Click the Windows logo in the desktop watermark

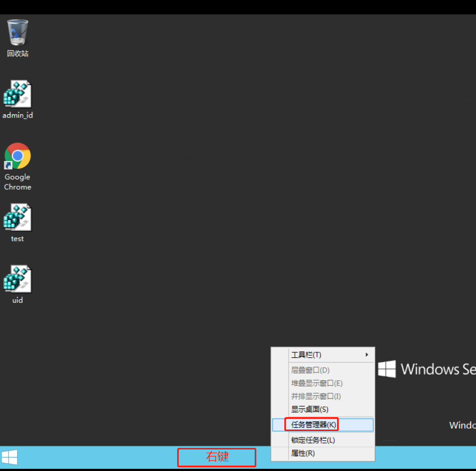tap(387, 369)
